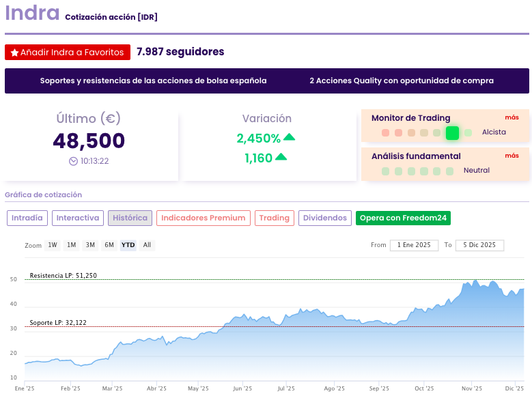Open the Dividendos tab
Viewport: 532px width, 400px height.
coord(324,218)
